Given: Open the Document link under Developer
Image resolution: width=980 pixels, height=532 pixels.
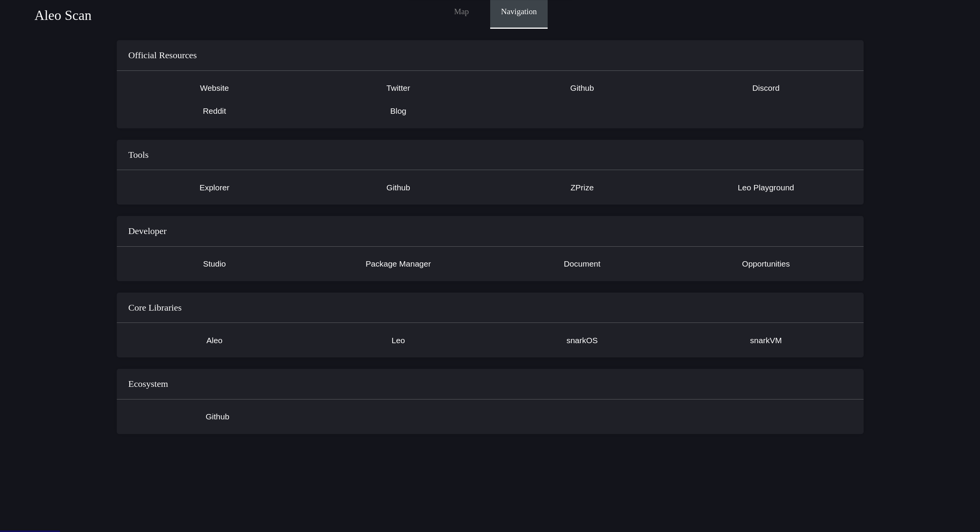Looking at the screenshot, I should (582, 264).
